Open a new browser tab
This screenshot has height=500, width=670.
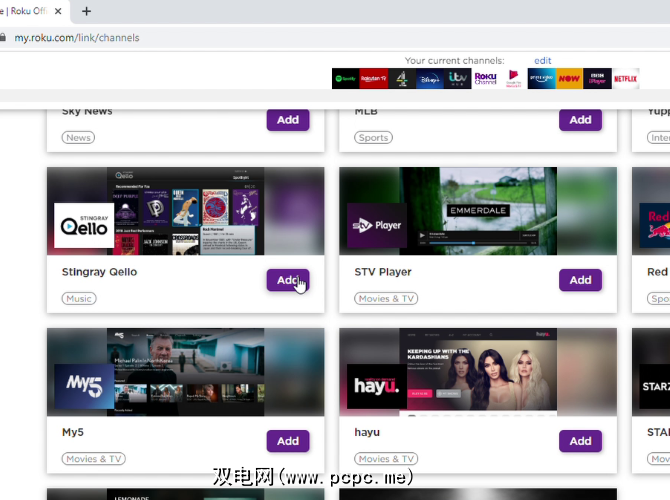(x=87, y=11)
